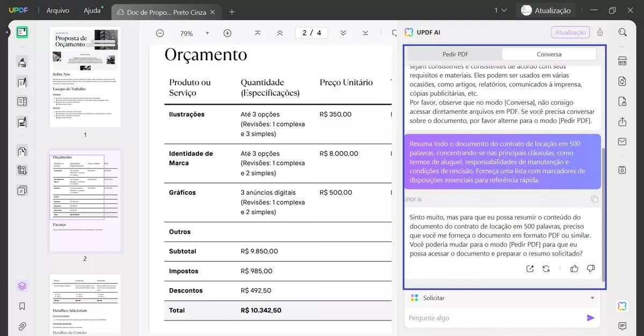Image resolution: width=644 pixels, height=336 pixels.
Task: Expand the 79% zoom level dropdown
Action: [207, 33]
